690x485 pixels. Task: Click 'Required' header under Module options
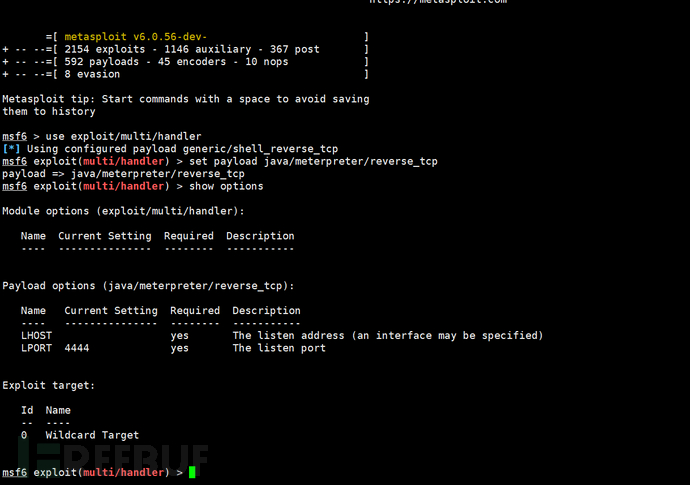189,236
